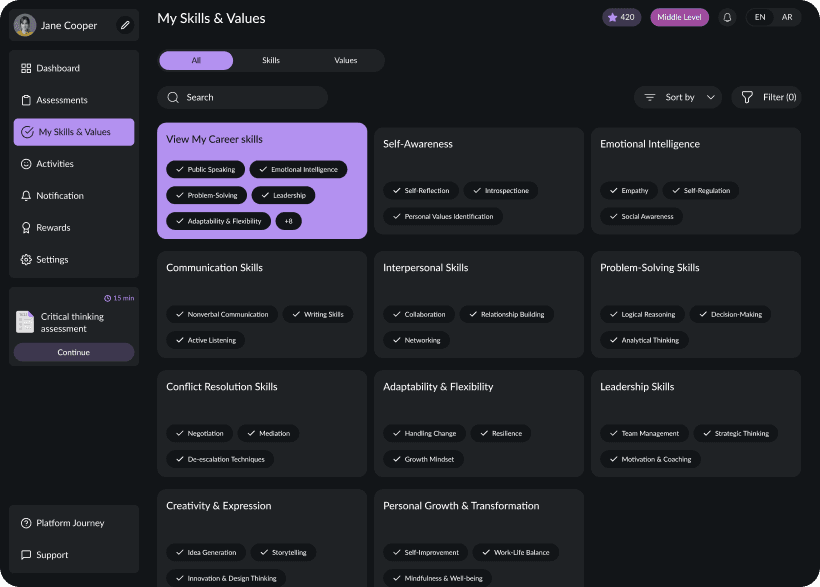Switch to the Skills tab
Viewport: 820px width, 587px height.
pos(269,60)
